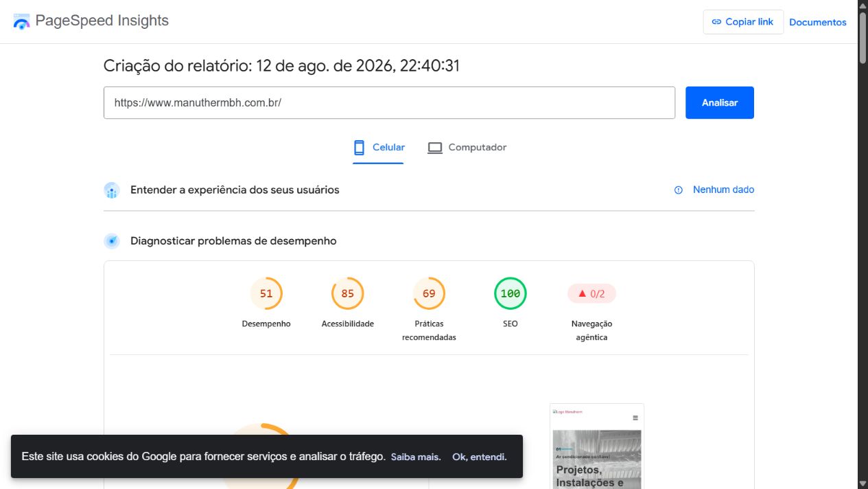
Task: Click the info icon beside Nenhum dado
Action: (679, 190)
